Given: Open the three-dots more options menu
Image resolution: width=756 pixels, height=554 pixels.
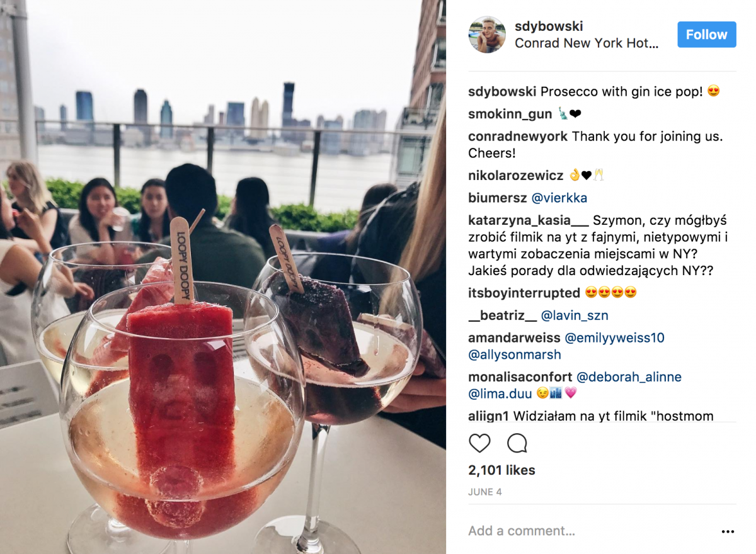Looking at the screenshot, I should [728, 532].
